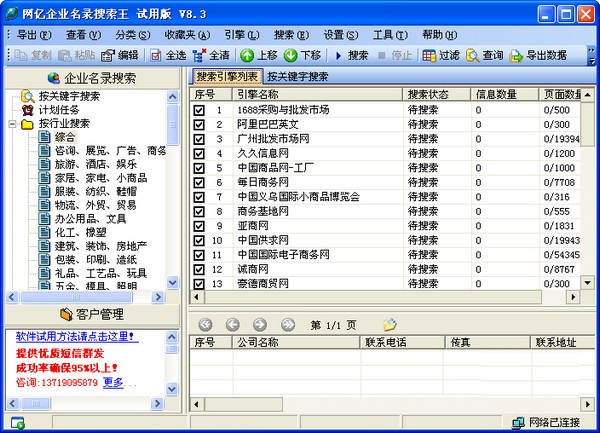The width and height of the screenshot is (600, 433).
Task: Open the 帮助 menu
Action: click(440, 35)
